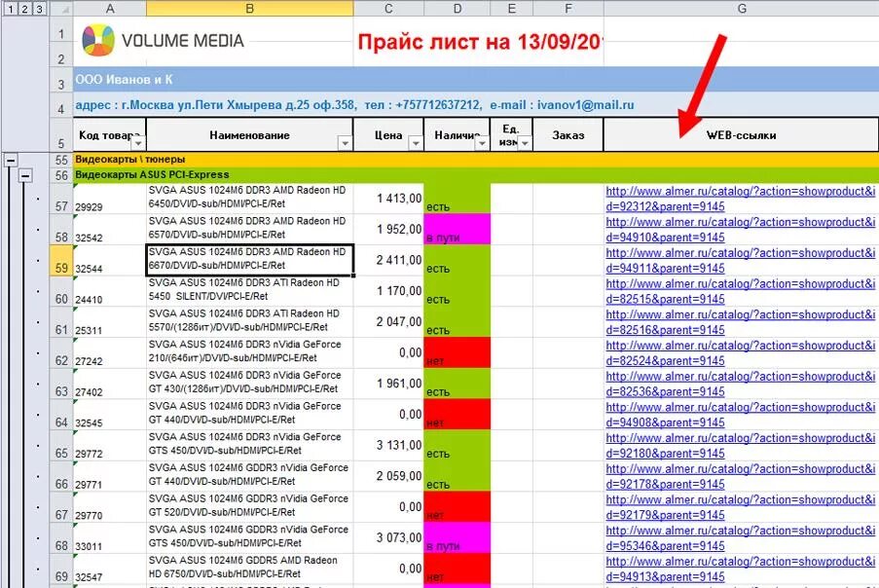Select the Прайс лист title cell
The image size is (879, 588).
tap(478, 42)
